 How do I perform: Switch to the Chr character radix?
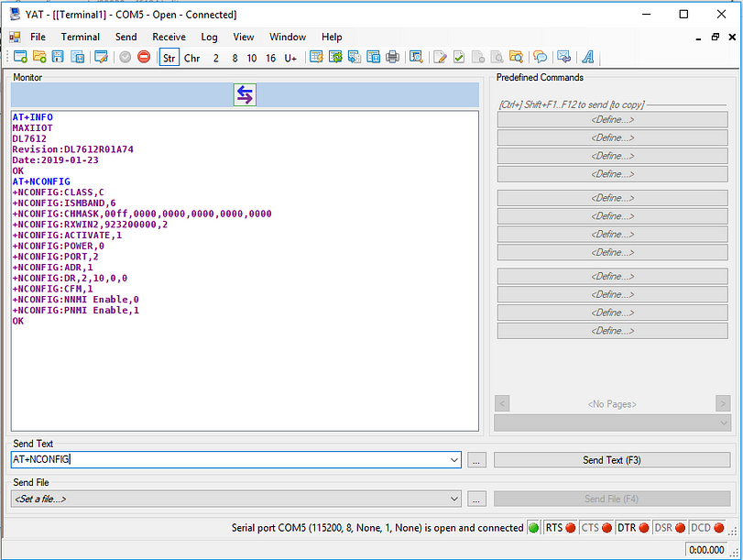point(191,58)
